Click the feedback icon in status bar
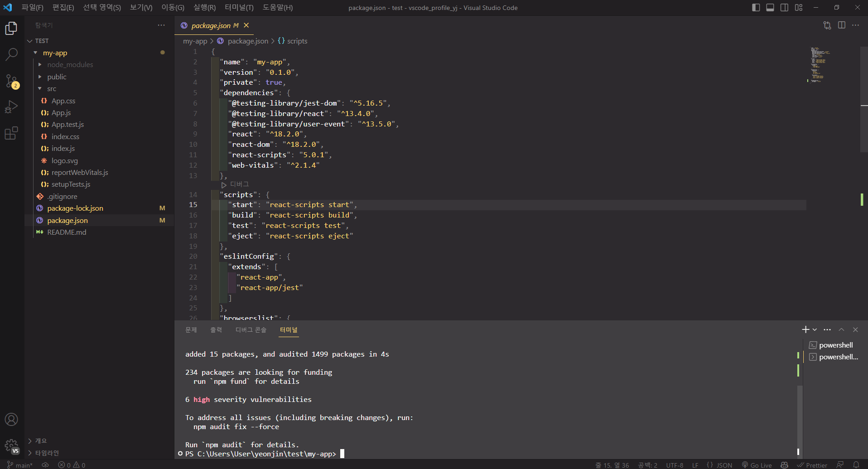 (x=840, y=465)
